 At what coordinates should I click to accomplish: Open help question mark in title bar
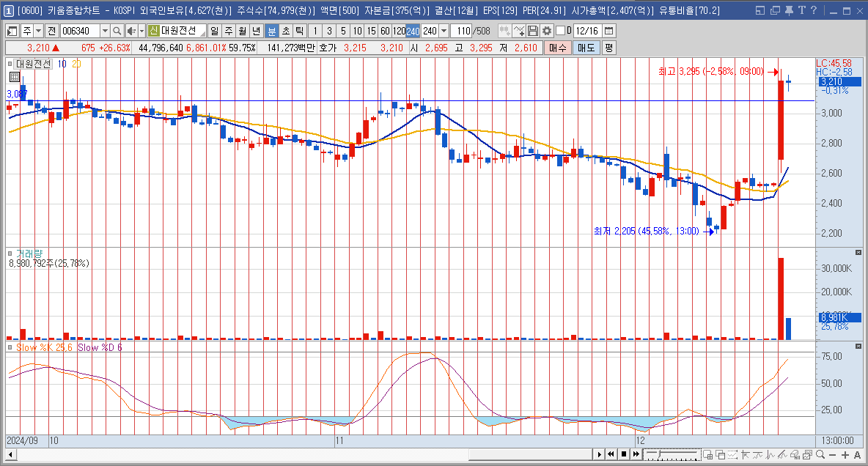(814, 10)
